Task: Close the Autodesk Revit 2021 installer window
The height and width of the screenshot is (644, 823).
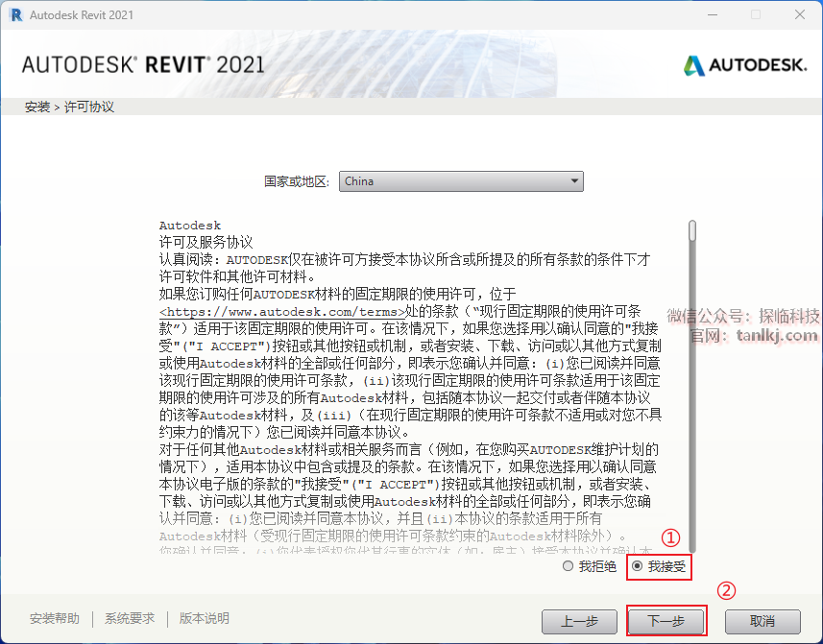Action: [x=799, y=14]
